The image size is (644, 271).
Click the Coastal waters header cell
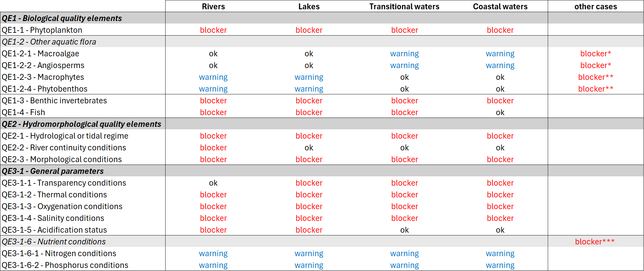click(x=500, y=6)
